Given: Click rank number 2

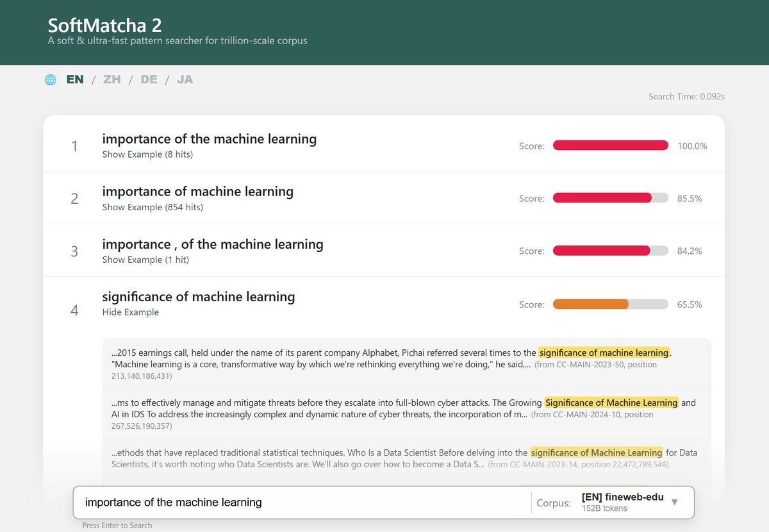Looking at the screenshot, I should pyautogui.click(x=74, y=199).
